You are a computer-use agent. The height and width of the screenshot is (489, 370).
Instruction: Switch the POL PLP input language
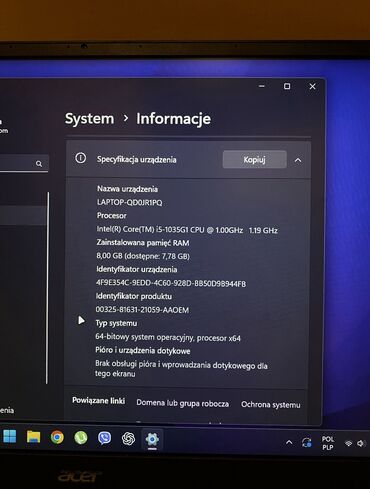click(x=328, y=443)
